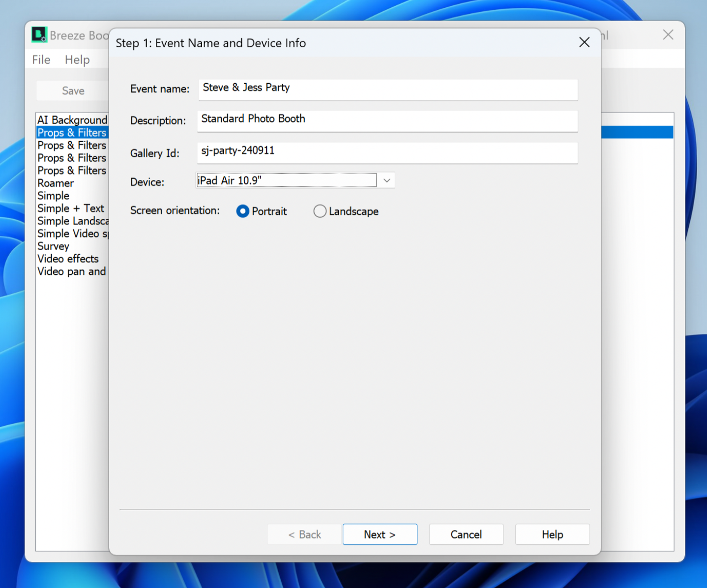Click the iPad Air 10.9" device combo box
Image resolution: width=707 pixels, height=588 pixels.
tap(286, 181)
